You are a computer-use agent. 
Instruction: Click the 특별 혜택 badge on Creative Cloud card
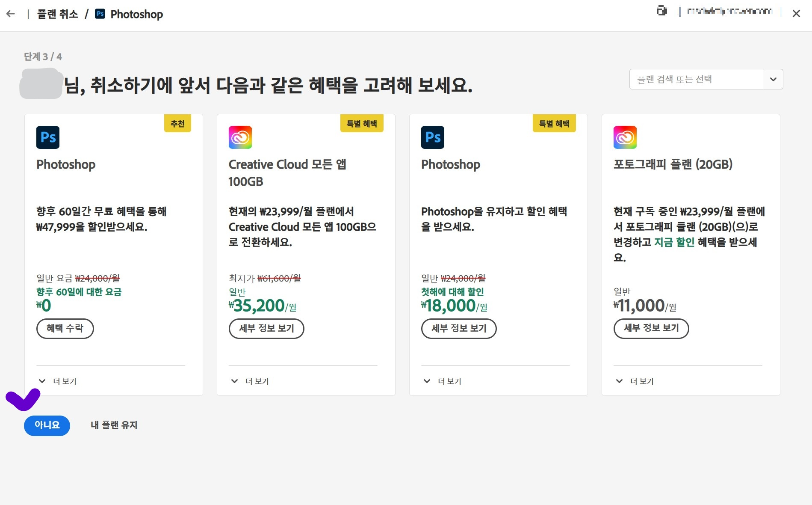(362, 124)
